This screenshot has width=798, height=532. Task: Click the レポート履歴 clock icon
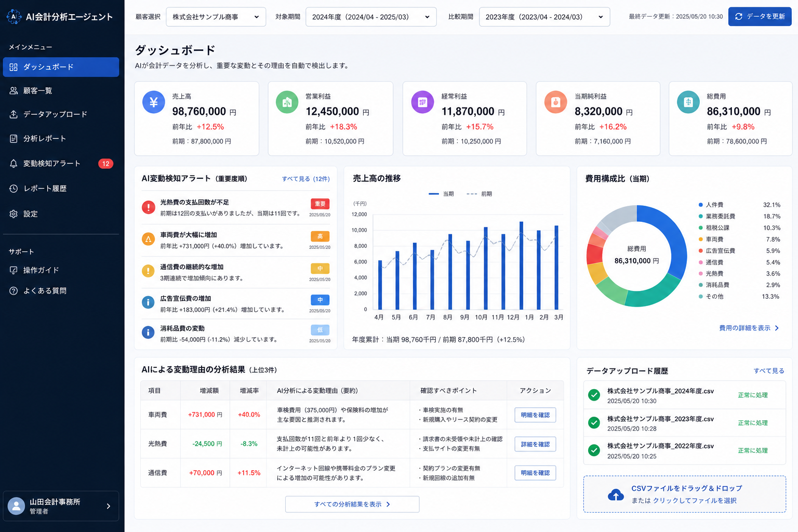tap(14, 189)
